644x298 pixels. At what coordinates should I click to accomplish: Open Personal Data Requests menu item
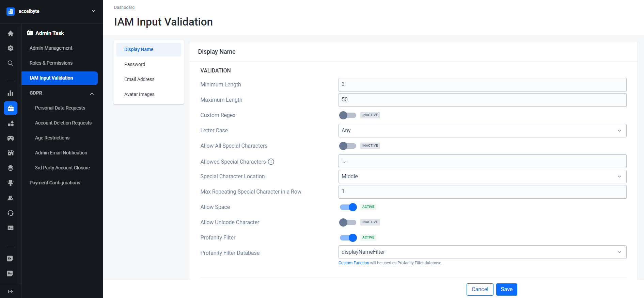point(60,108)
